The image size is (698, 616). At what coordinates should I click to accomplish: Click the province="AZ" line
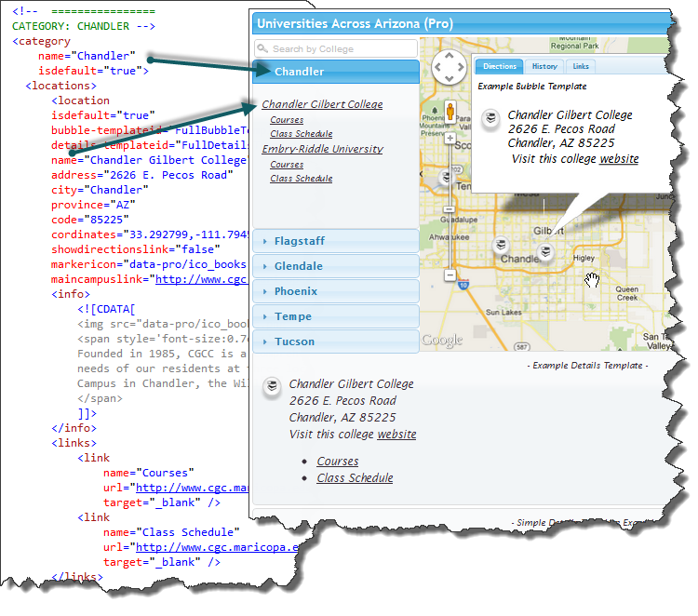click(93, 205)
